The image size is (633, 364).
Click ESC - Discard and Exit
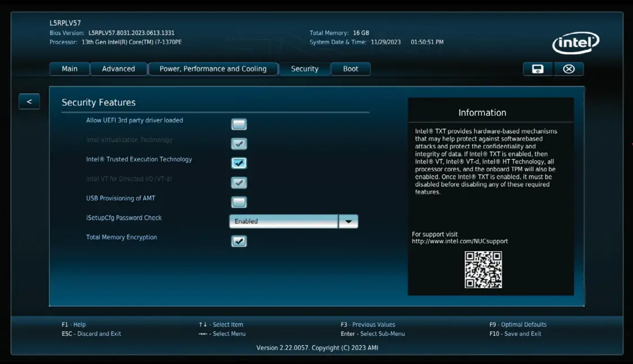pos(91,334)
